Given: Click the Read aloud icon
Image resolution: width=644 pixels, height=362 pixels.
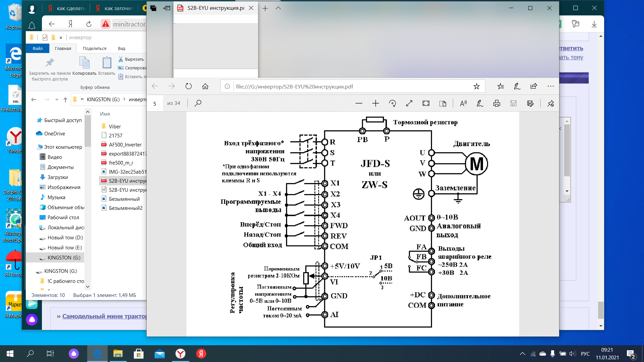Looking at the screenshot, I should coord(463,103).
